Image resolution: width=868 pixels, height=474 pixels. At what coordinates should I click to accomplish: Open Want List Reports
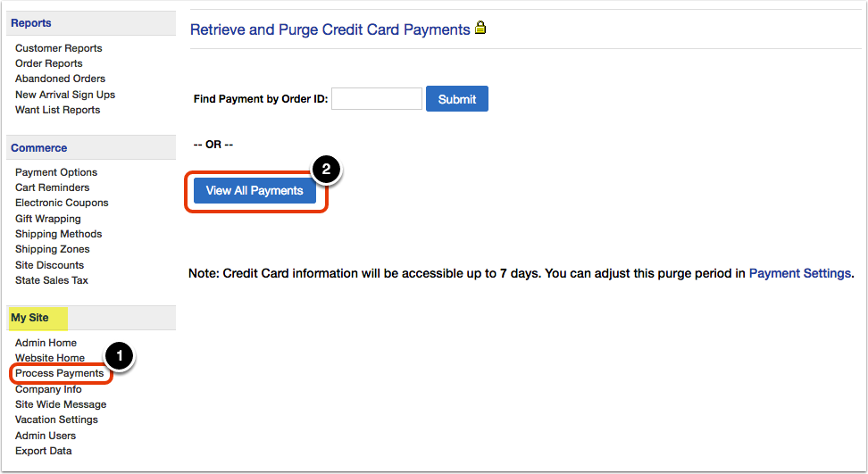point(57,110)
